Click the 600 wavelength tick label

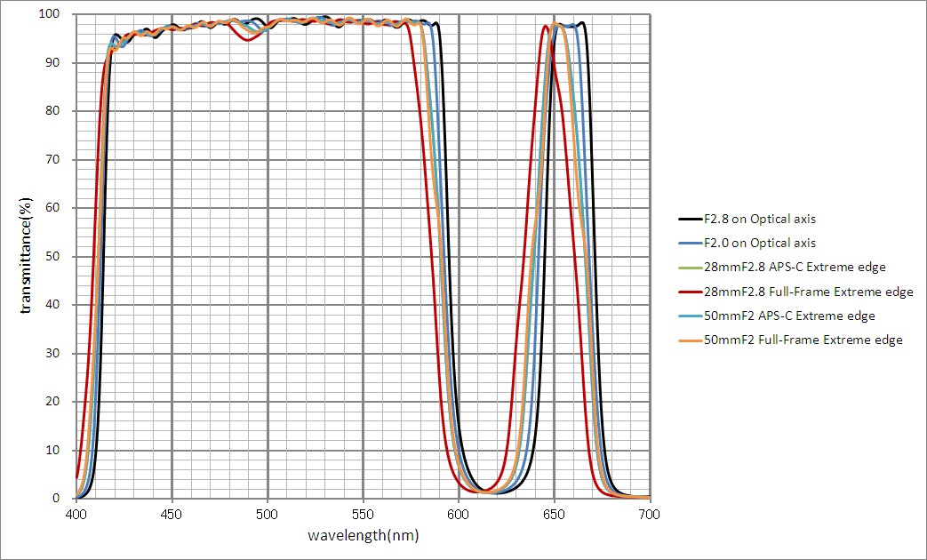click(459, 515)
